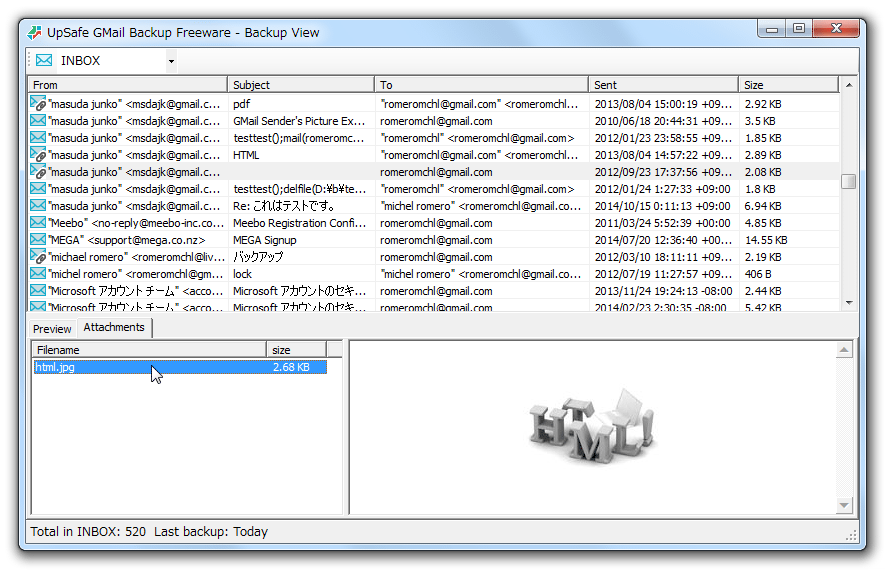Viewport: 889px width, 573px height.
Task: Switch to the Attachments tab
Action: pos(114,327)
